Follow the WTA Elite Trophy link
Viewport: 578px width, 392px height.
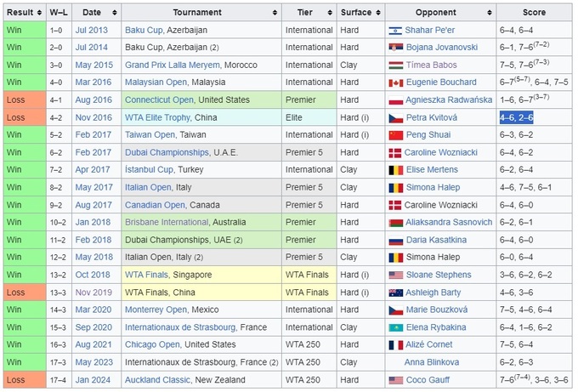[158, 118]
